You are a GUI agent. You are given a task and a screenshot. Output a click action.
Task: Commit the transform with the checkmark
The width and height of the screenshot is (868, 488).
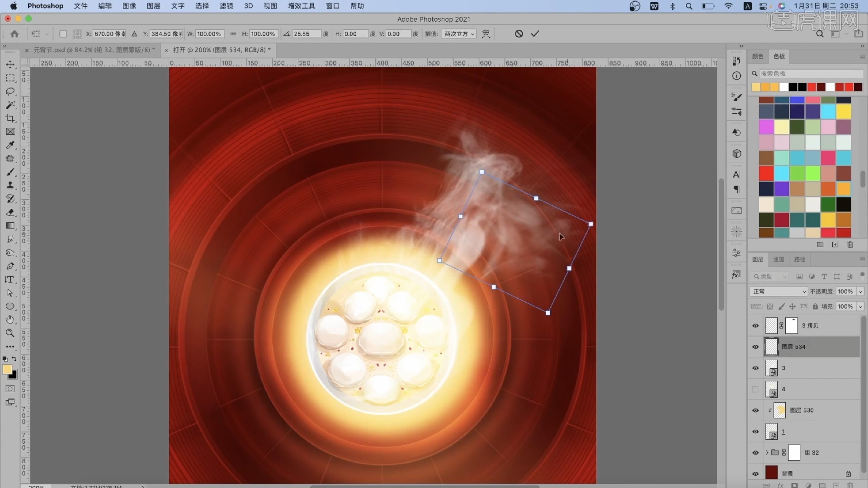click(535, 34)
